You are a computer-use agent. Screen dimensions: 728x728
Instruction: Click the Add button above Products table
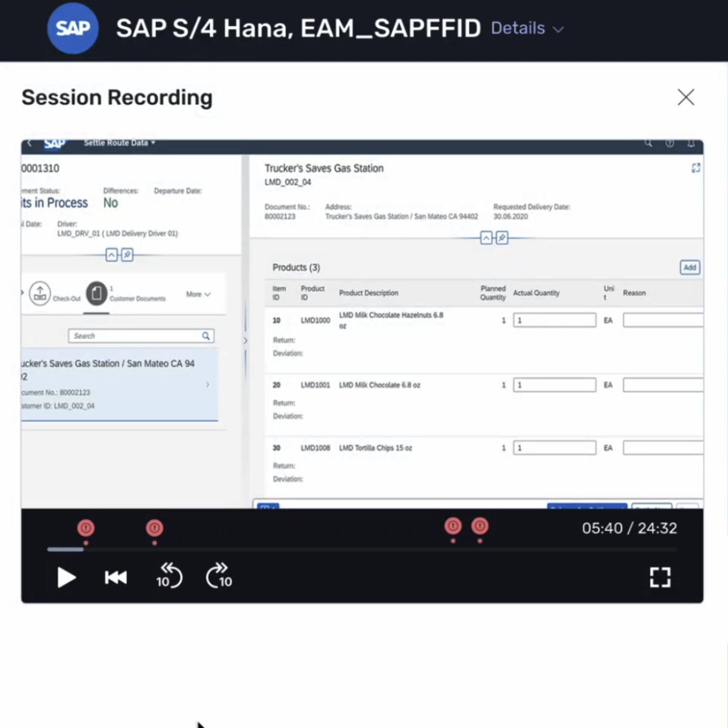click(690, 267)
